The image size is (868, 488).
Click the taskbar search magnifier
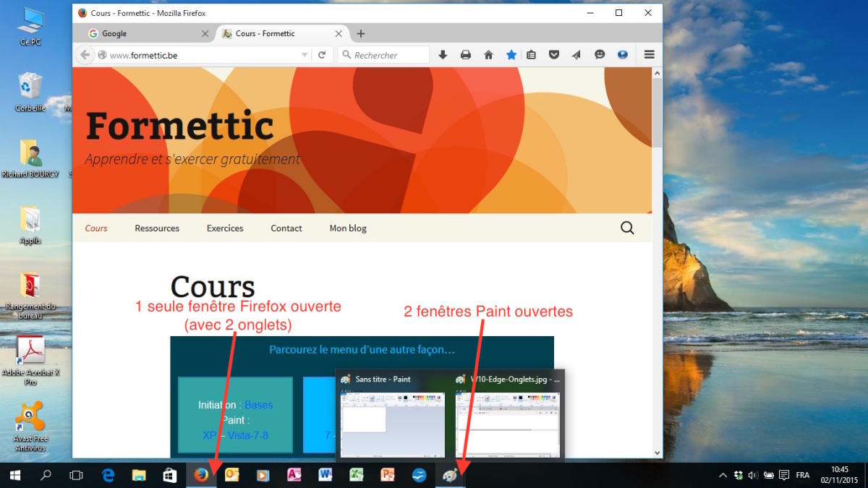click(x=46, y=475)
